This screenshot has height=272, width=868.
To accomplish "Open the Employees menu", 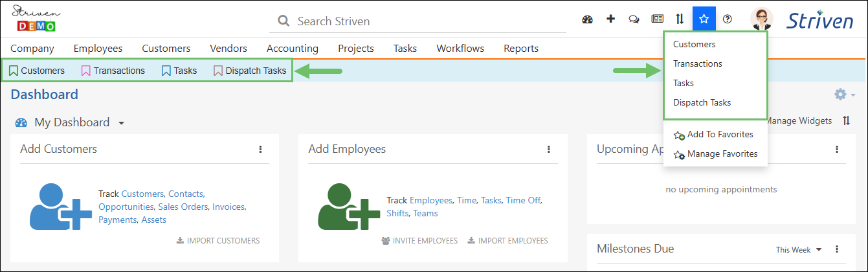I will pyautogui.click(x=98, y=48).
